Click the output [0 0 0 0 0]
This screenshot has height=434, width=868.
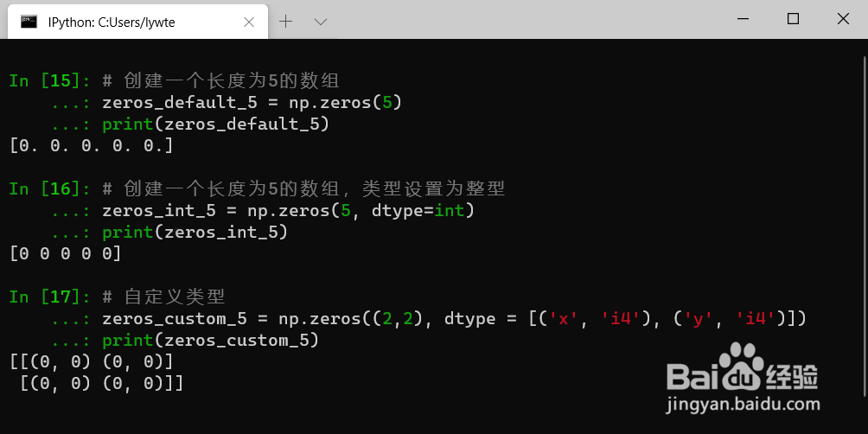tap(66, 253)
